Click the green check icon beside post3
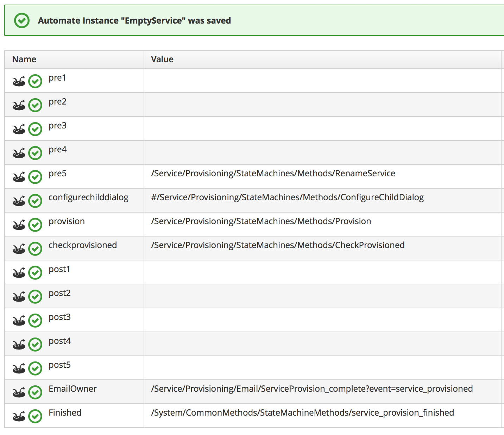Image resolution: width=504 pixels, height=435 pixels. pos(35,321)
